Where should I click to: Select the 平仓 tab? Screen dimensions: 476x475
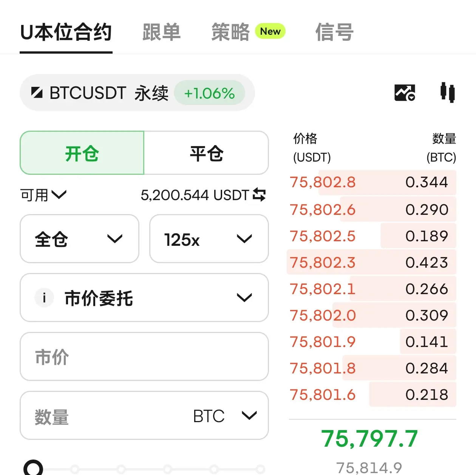[x=206, y=153]
